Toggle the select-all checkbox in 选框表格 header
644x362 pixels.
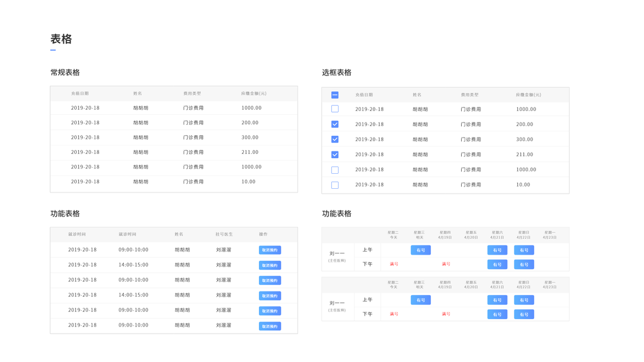tap(335, 95)
